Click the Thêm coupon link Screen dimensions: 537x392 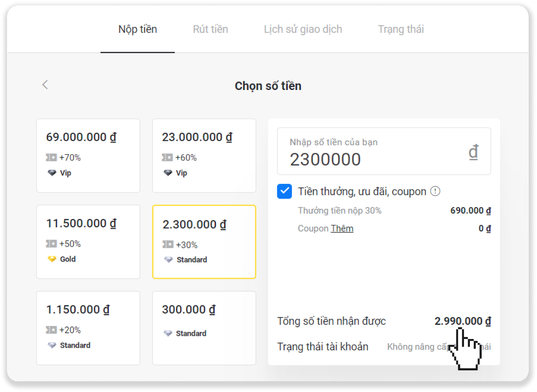tap(342, 229)
